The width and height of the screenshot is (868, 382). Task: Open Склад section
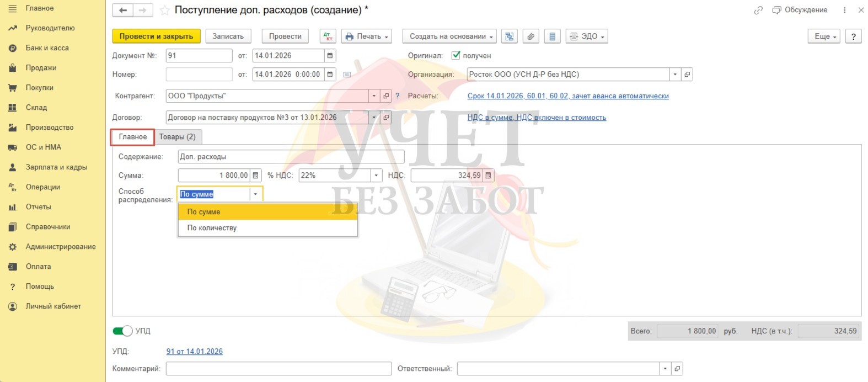[x=36, y=108]
